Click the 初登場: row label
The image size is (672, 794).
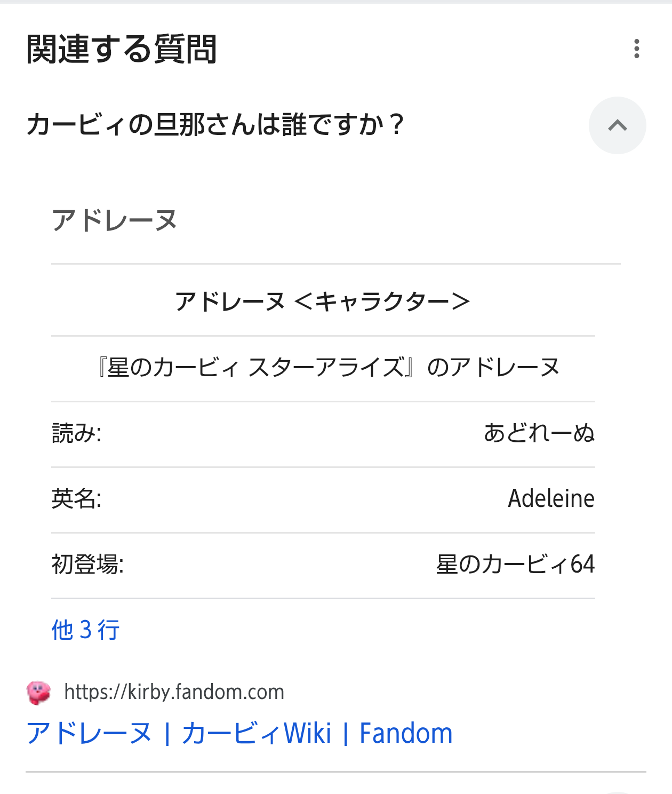click(x=87, y=565)
